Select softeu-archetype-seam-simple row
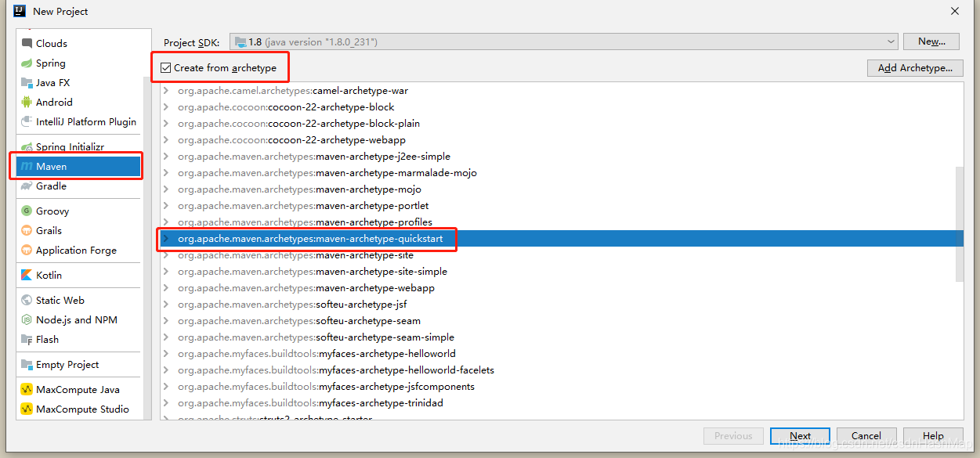Image resolution: width=980 pixels, height=458 pixels. click(558, 337)
